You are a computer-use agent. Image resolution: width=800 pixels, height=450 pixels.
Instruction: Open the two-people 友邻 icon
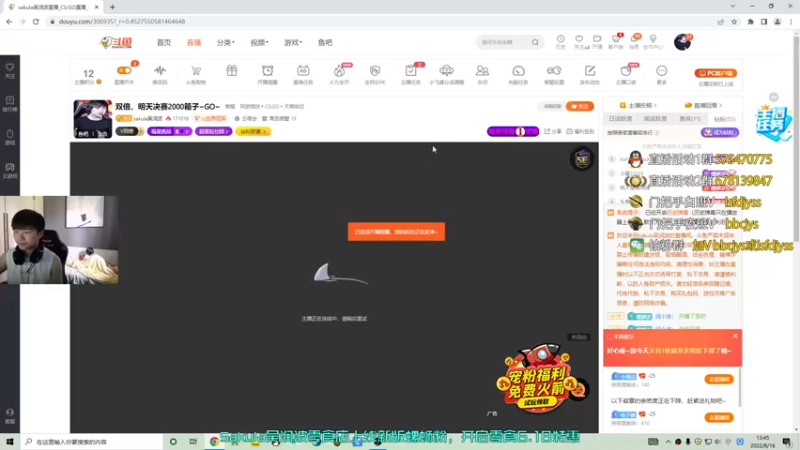tap(482, 73)
